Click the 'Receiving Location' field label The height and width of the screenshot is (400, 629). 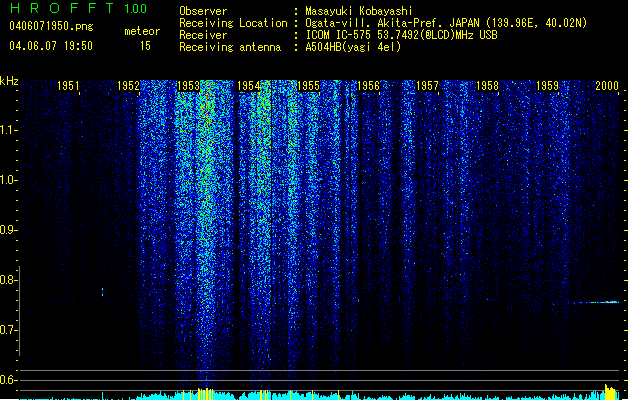click(x=233, y=23)
